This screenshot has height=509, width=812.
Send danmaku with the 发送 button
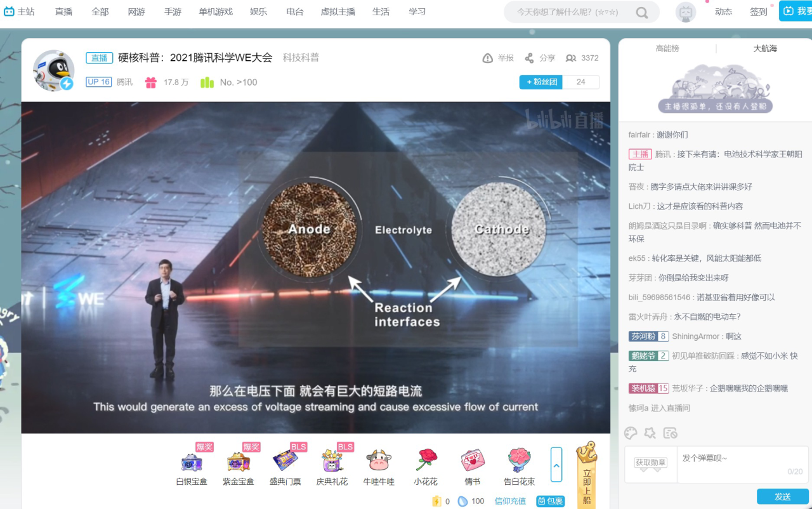[x=782, y=496]
